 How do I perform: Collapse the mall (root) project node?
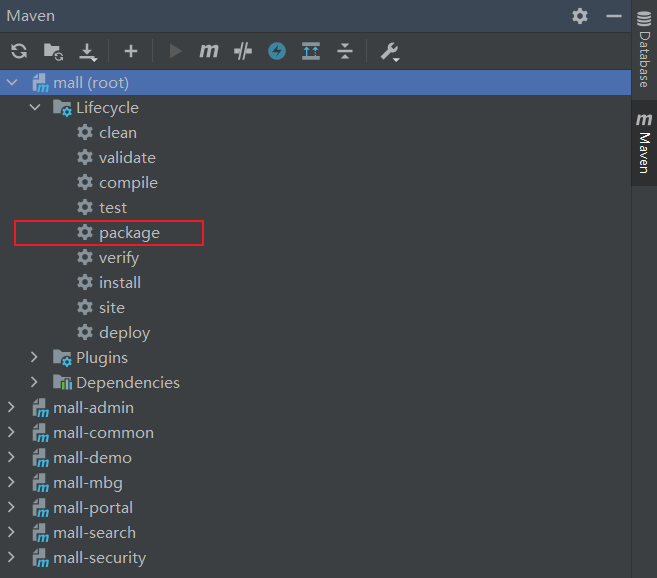pos(12,83)
